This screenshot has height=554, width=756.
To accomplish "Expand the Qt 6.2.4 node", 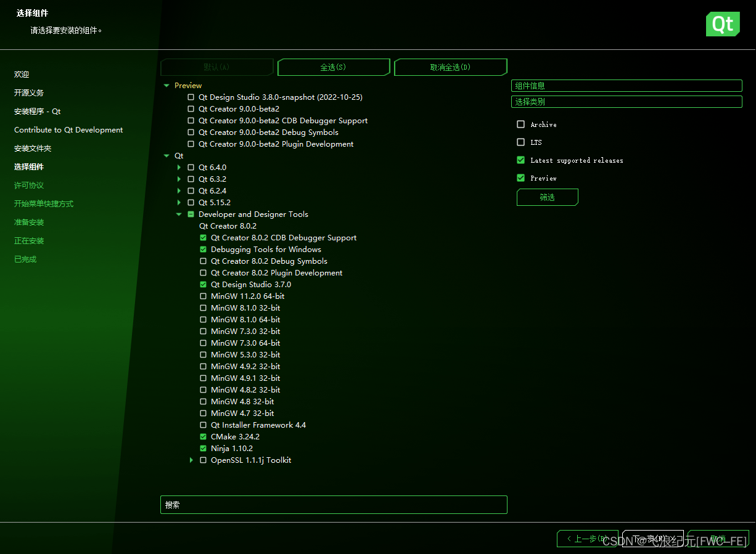I will point(179,191).
